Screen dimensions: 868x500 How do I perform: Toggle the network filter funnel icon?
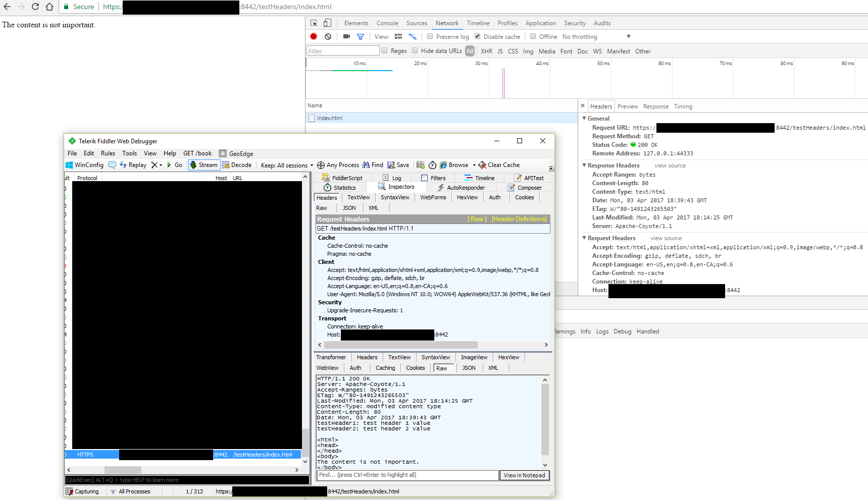tap(361, 37)
